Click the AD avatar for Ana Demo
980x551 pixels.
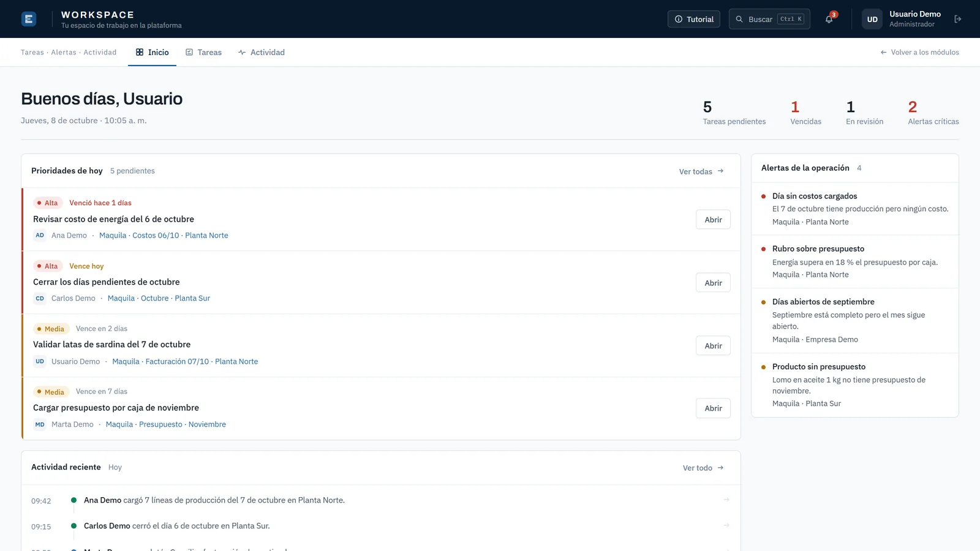pos(40,235)
